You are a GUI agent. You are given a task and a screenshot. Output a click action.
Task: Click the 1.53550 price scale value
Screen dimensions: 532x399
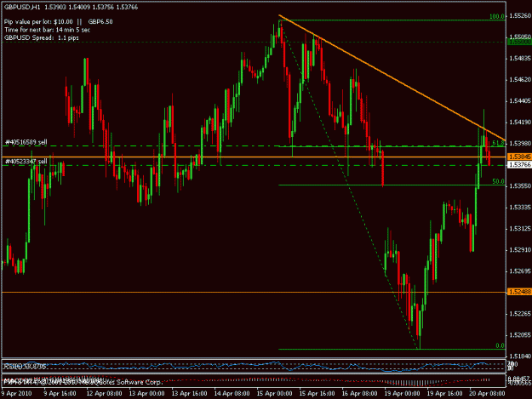point(520,185)
